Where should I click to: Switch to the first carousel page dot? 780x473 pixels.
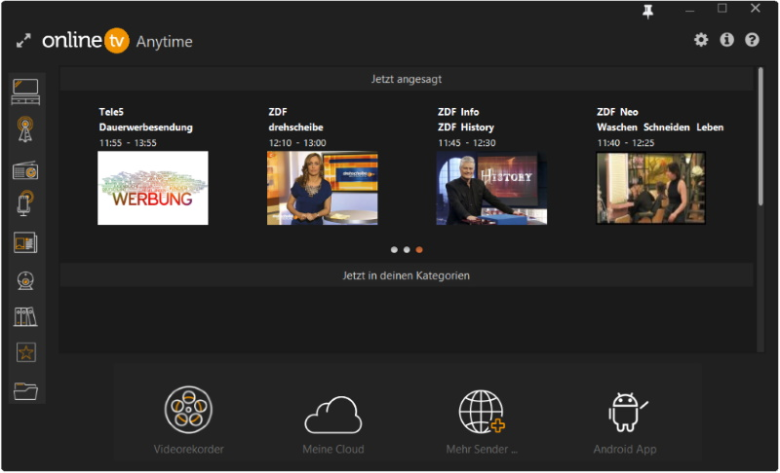pyautogui.click(x=394, y=250)
